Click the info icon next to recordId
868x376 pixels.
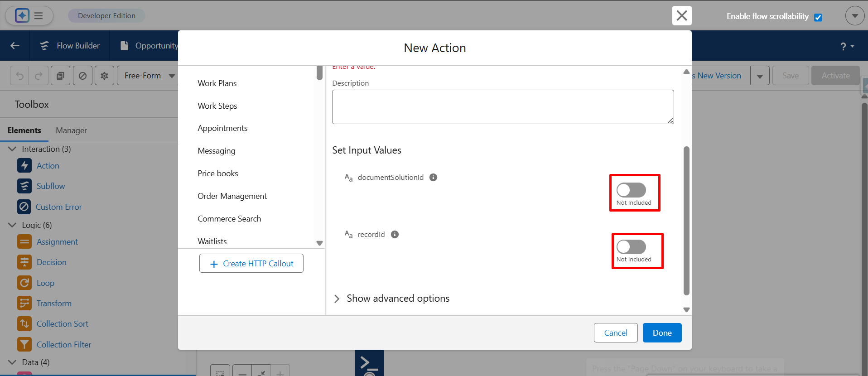point(395,234)
